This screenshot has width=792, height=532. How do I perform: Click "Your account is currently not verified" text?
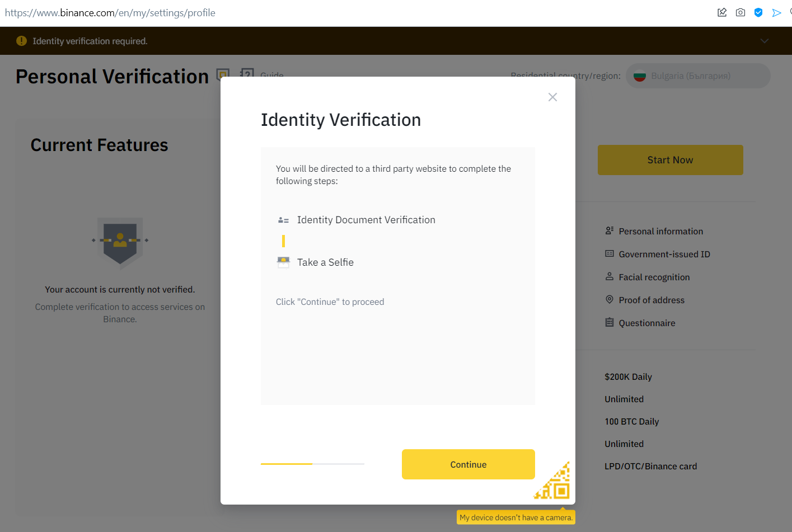pyautogui.click(x=120, y=289)
